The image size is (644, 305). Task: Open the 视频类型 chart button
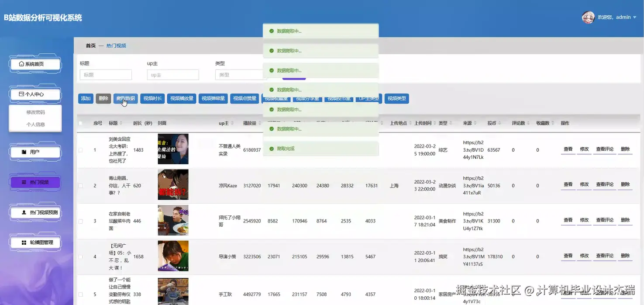[396, 99]
